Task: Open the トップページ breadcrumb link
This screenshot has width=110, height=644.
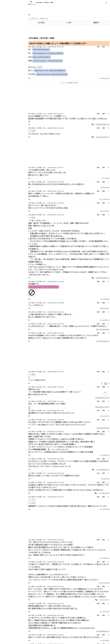Action: pos(33,18)
